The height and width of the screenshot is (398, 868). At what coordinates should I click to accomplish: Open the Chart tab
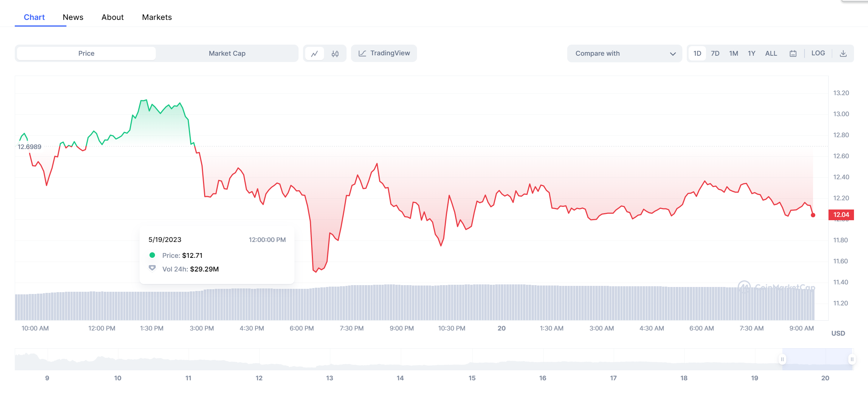34,17
